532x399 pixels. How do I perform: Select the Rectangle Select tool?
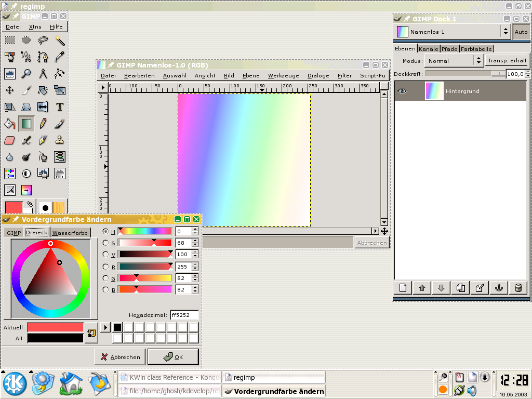tap(10, 41)
